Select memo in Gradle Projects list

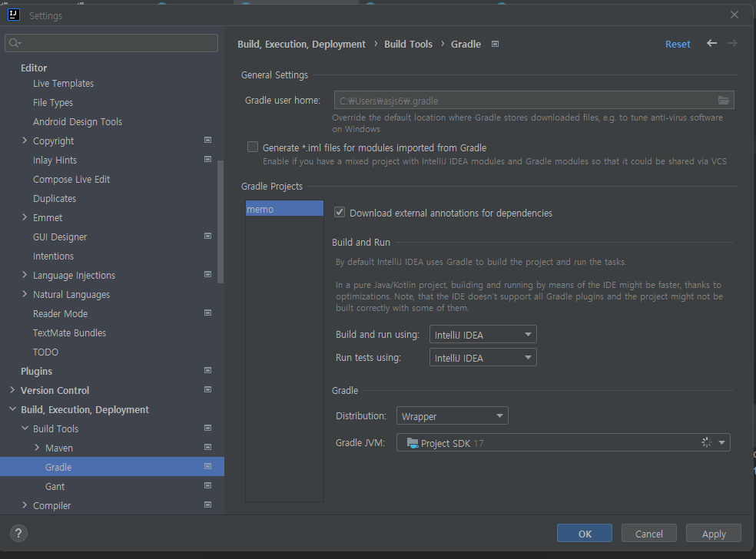[x=284, y=209]
